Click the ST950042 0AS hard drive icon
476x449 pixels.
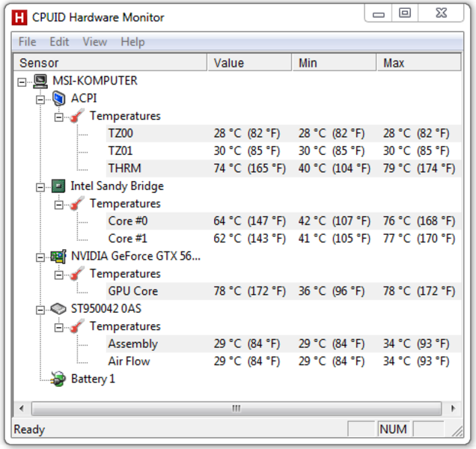58,309
